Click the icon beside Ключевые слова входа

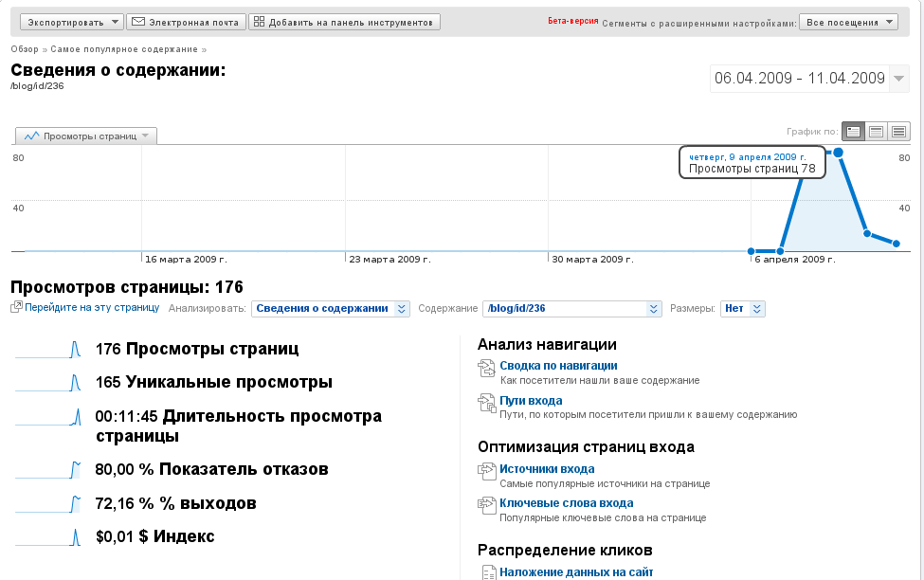click(487, 504)
